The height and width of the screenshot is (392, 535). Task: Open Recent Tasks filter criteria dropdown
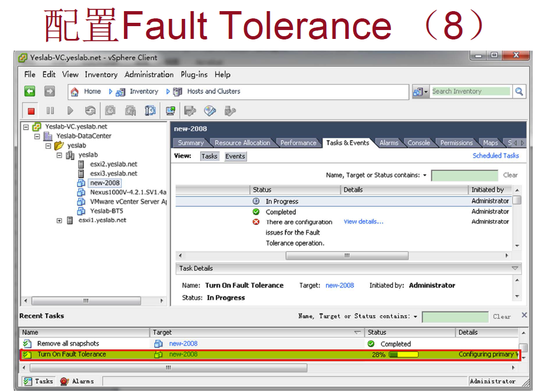click(x=415, y=316)
